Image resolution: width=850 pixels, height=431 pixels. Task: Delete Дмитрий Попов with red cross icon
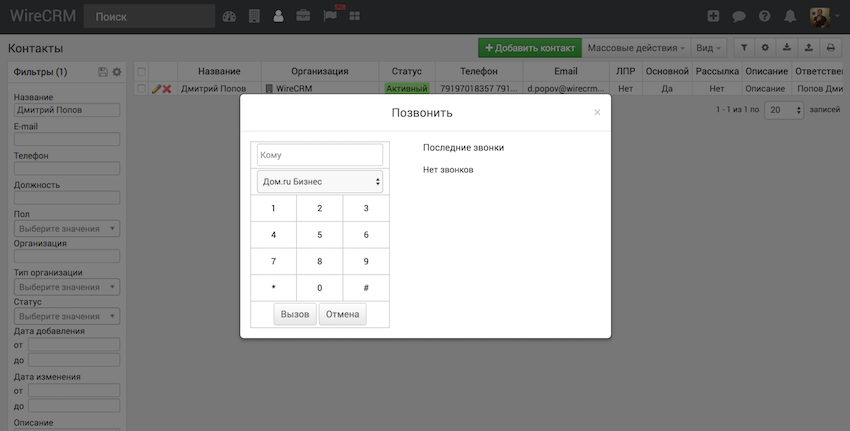tap(167, 89)
